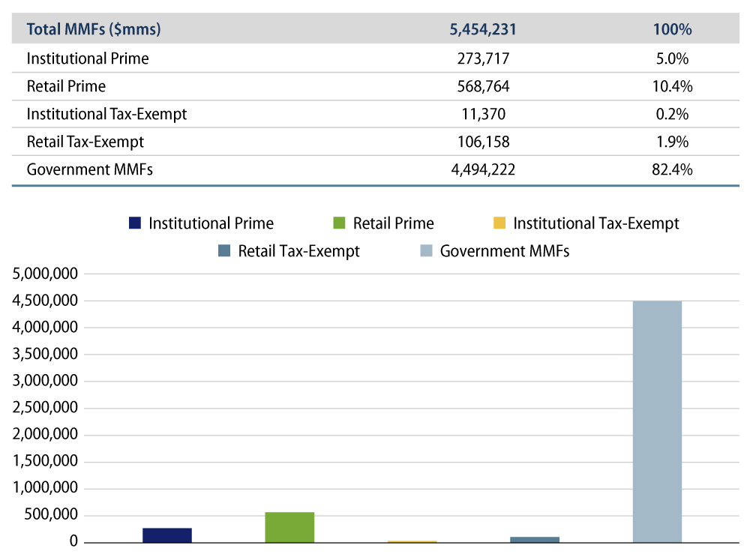Click the '4,000,000' y-axis label
Viewport: 750px width, 560px height.
45,327
